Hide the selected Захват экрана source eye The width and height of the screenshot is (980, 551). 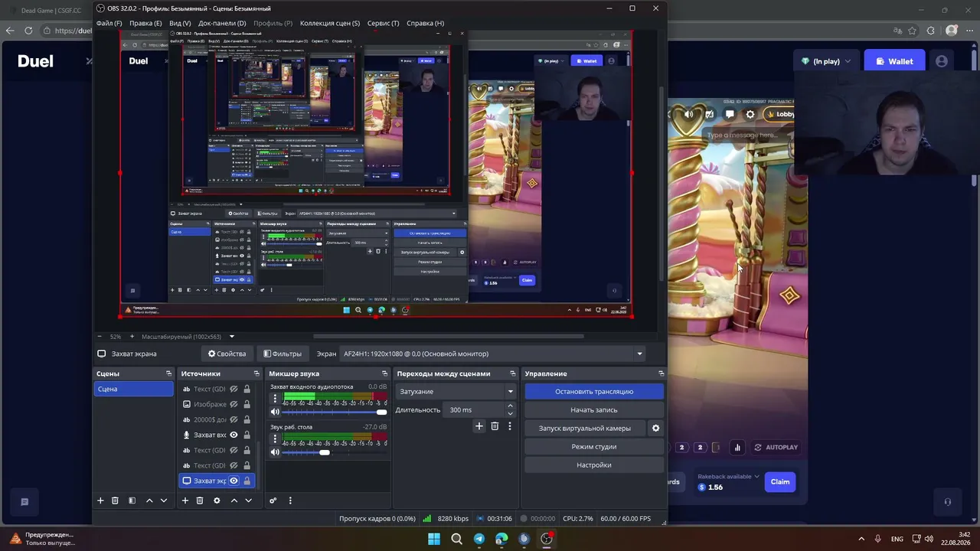coord(234,481)
